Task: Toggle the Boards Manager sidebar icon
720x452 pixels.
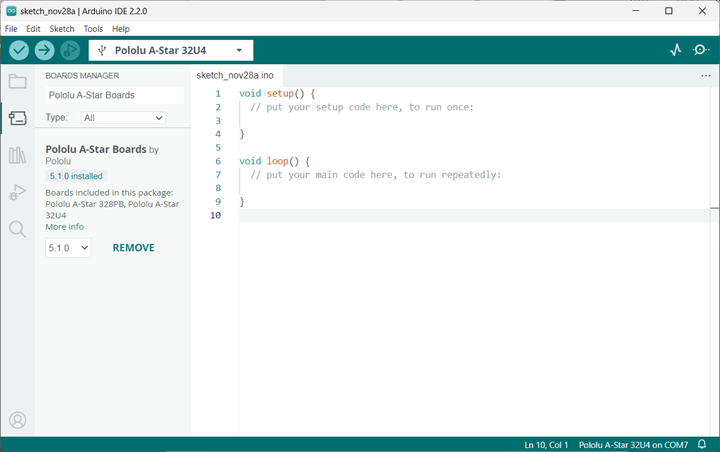Action: 17,118
